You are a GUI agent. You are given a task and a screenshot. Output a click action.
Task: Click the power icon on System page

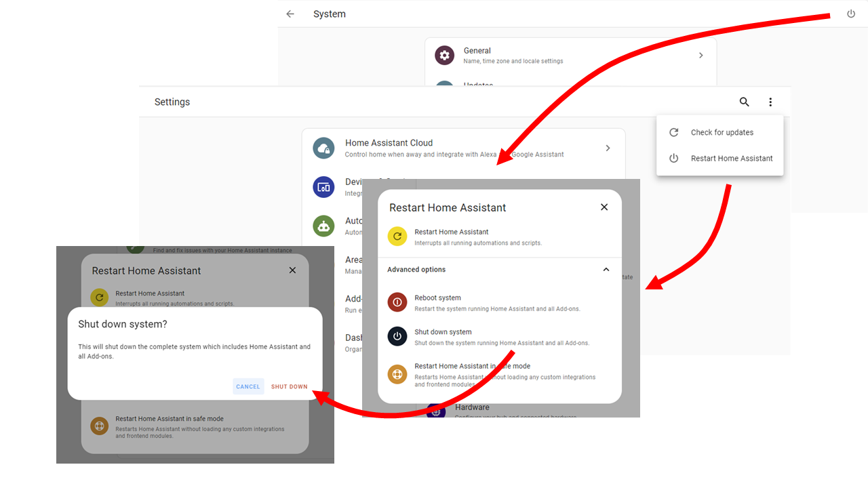pos(851,14)
